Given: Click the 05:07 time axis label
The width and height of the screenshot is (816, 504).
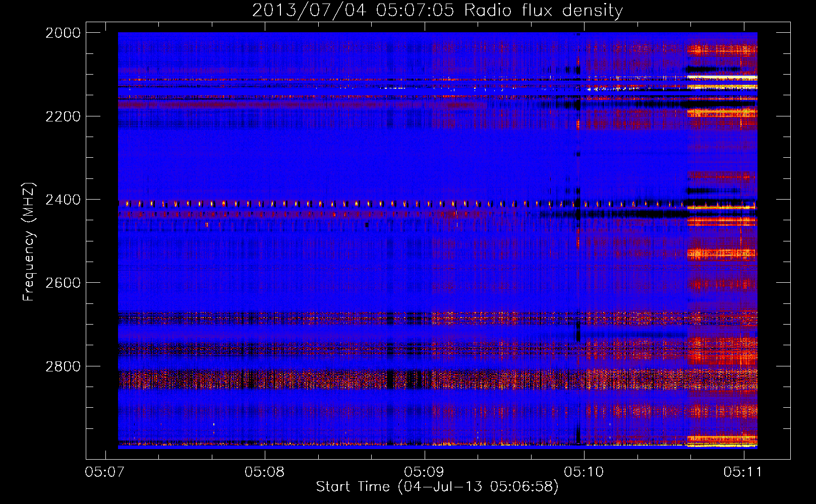Looking at the screenshot, I should [105, 472].
